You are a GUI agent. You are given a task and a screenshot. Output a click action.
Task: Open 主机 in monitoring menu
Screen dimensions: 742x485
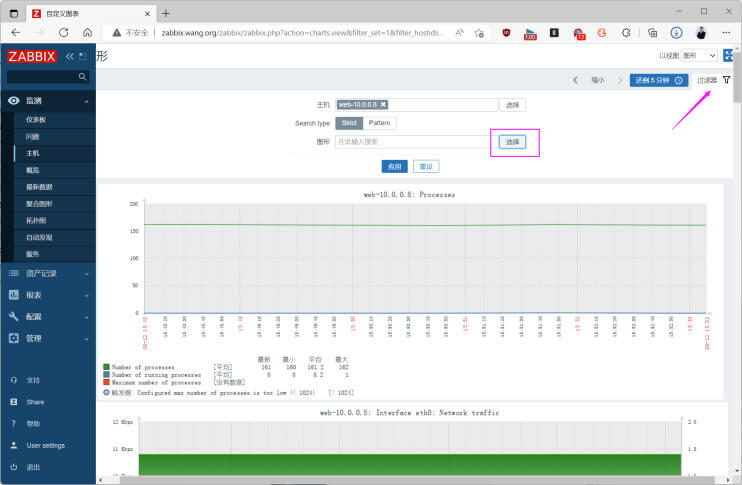coord(33,153)
